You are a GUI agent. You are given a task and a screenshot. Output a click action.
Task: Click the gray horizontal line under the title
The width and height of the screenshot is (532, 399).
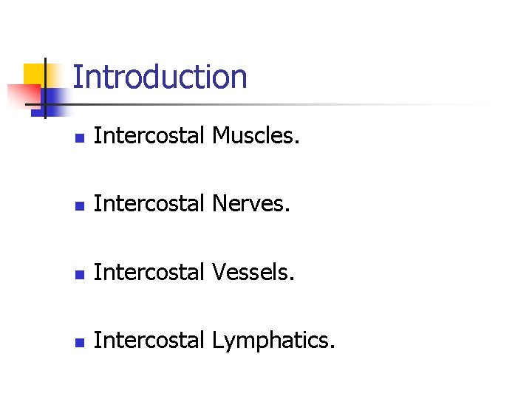[296, 105]
